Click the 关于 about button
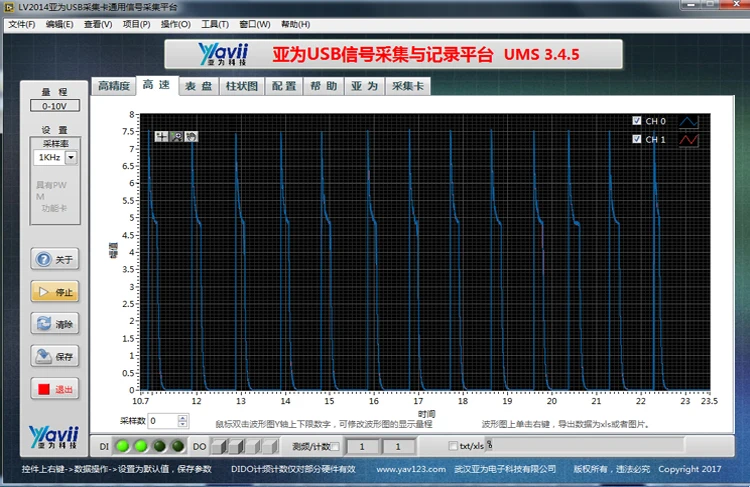The image size is (750, 487). (55, 259)
